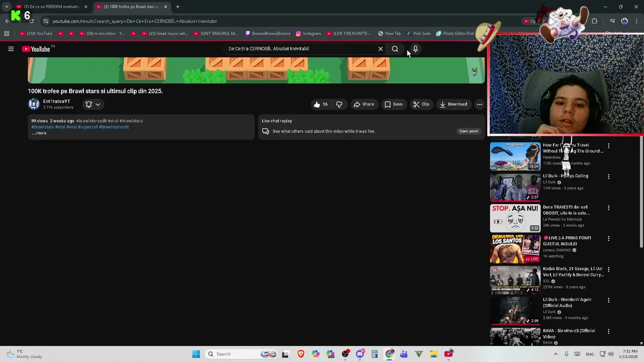
Task: Clear the YouTube search box text
Action: point(380,49)
